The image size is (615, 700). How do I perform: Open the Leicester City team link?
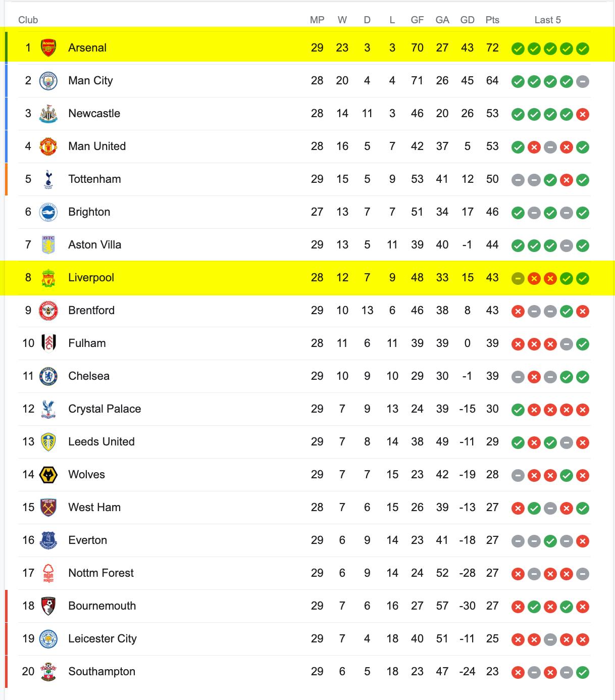(x=102, y=639)
